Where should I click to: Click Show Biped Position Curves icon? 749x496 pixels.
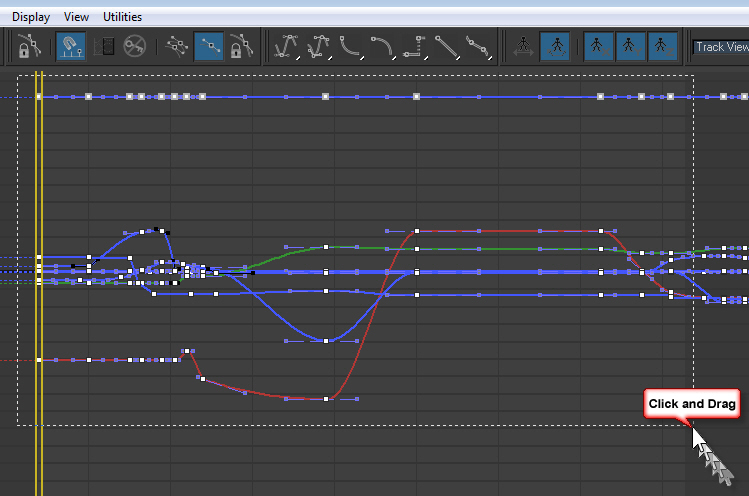click(x=524, y=46)
